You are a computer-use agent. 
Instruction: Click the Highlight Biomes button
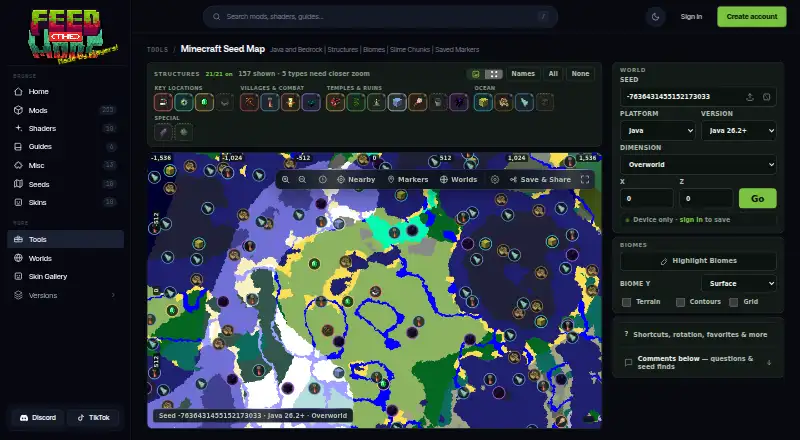coord(698,261)
